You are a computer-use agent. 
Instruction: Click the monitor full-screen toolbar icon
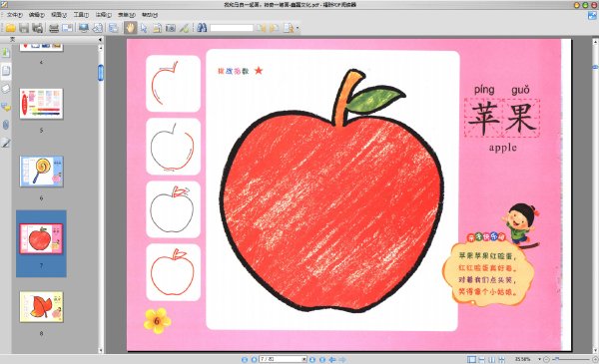tap(84, 28)
